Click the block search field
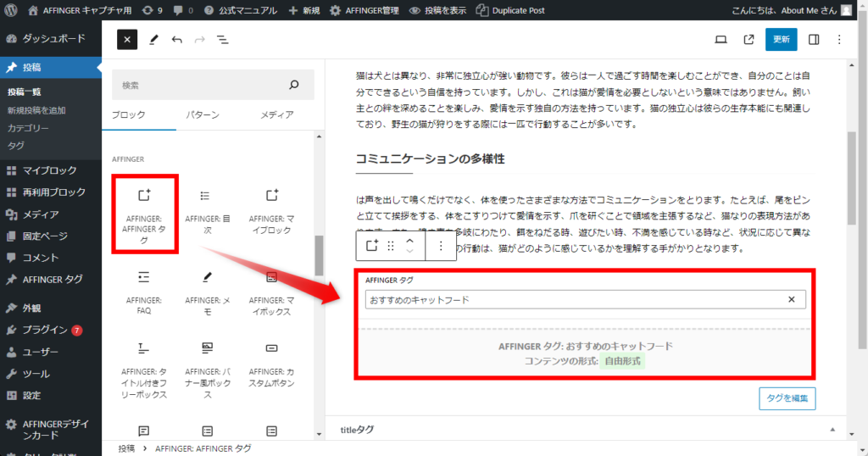 203,85
